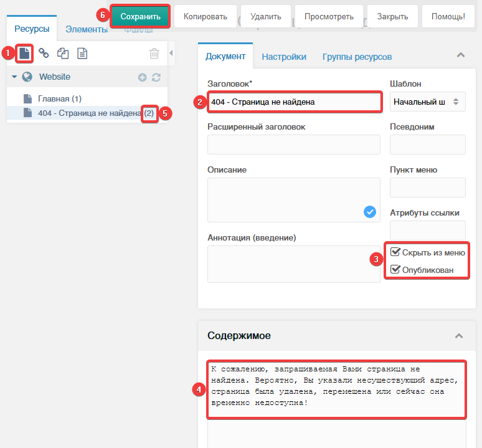Click the globe icon beside Website
The width and height of the screenshot is (482, 448).
pyautogui.click(x=27, y=77)
